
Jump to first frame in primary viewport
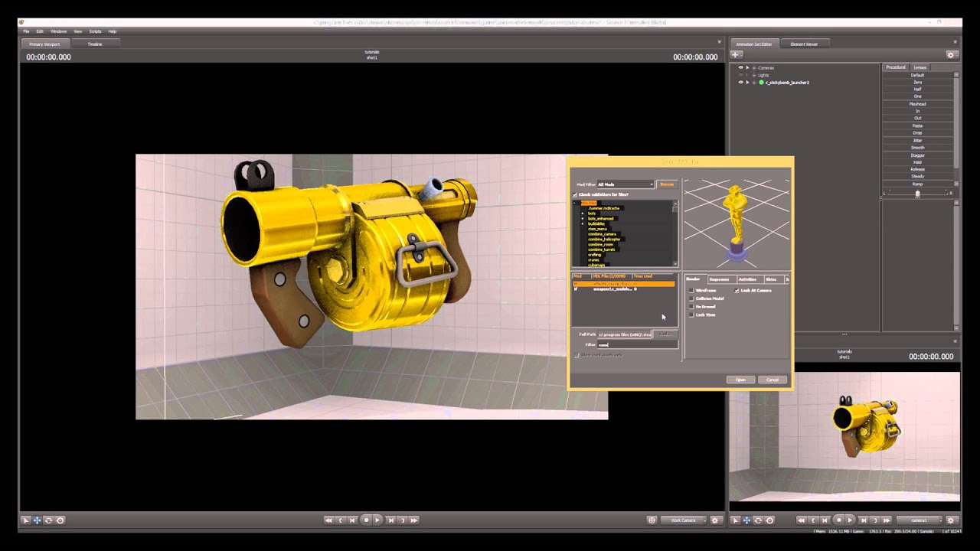pos(328,520)
